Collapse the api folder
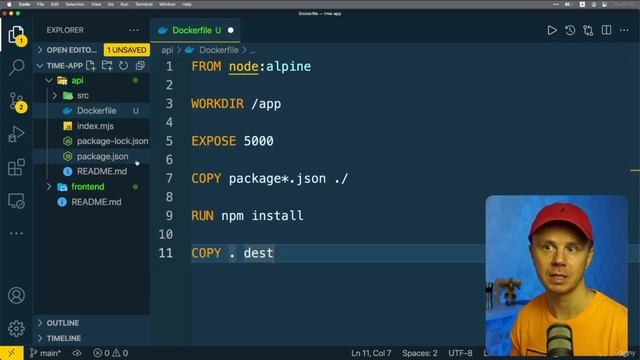Viewport: 640px width, 360px height. click(49, 80)
